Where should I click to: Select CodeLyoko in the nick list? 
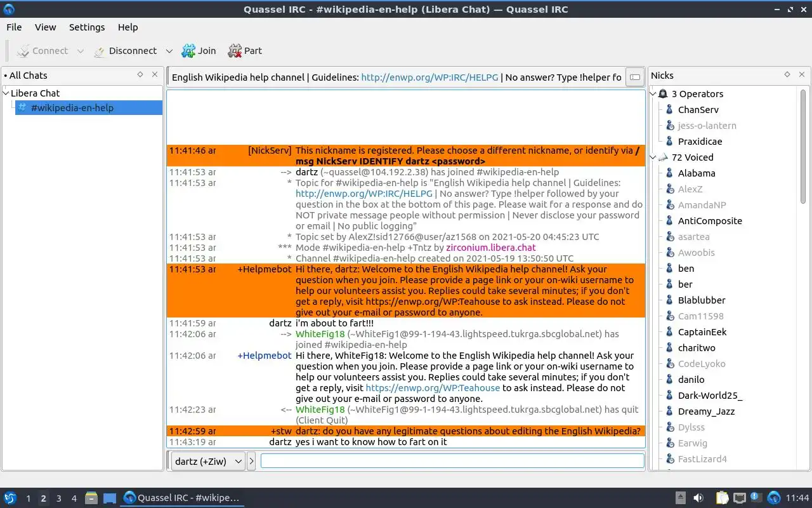click(x=702, y=364)
